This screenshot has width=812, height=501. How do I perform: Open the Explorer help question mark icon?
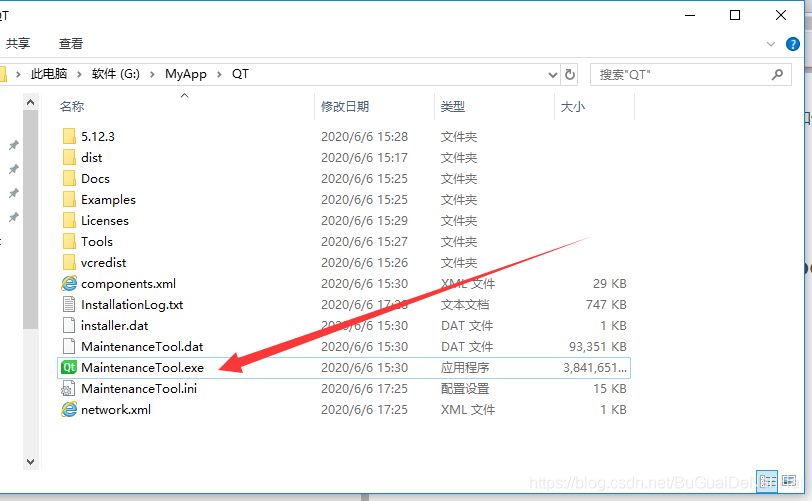click(x=792, y=44)
